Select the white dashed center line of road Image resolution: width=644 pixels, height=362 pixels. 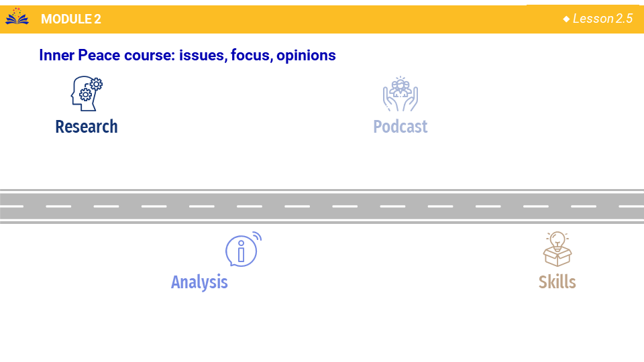[322, 206]
